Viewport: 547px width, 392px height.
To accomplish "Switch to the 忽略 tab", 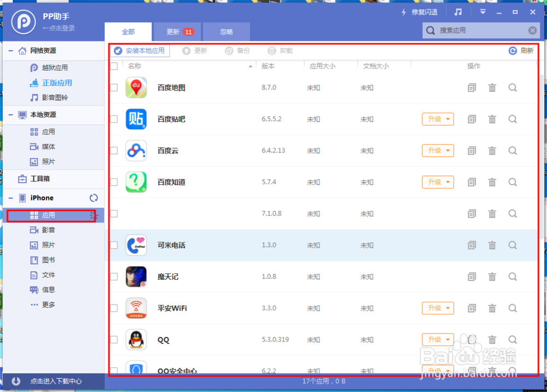I will (226, 32).
